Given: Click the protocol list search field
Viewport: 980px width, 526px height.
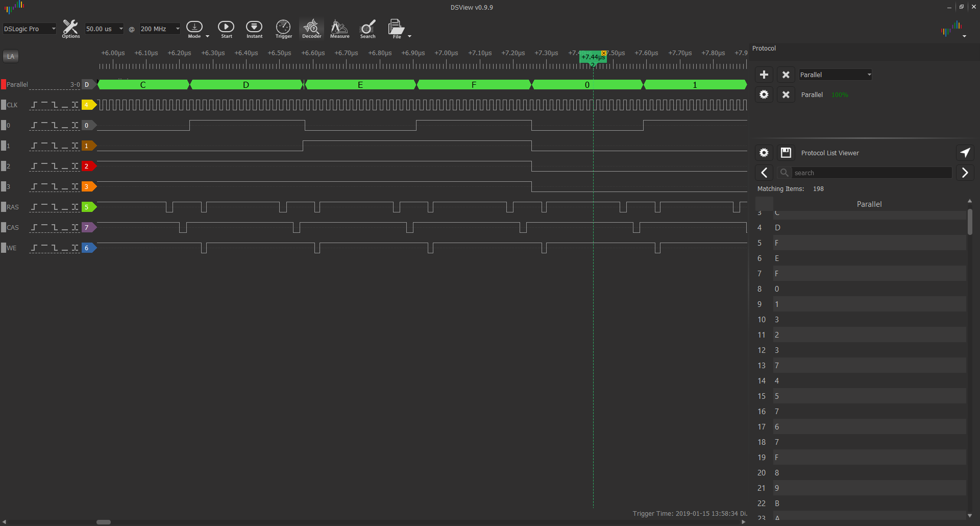Looking at the screenshot, I should click(x=871, y=173).
